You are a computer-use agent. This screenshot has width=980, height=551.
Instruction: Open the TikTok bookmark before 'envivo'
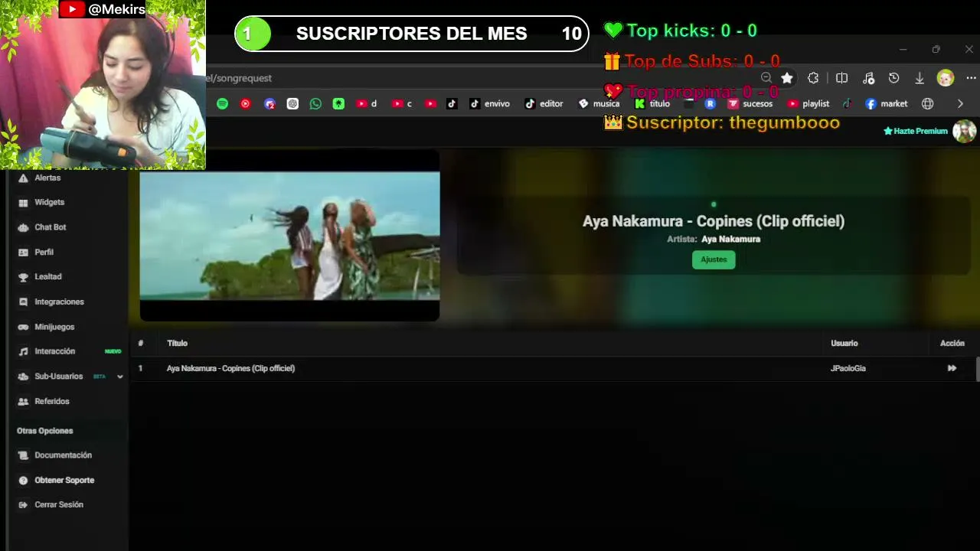pyautogui.click(x=452, y=103)
